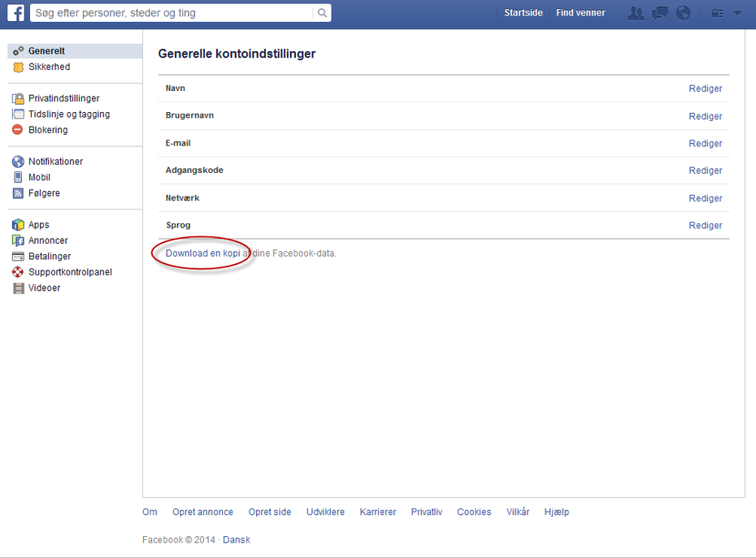Image resolution: width=756 pixels, height=558 pixels.
Task: Go to Startside in top bar
Action: [x=524, y=13]
